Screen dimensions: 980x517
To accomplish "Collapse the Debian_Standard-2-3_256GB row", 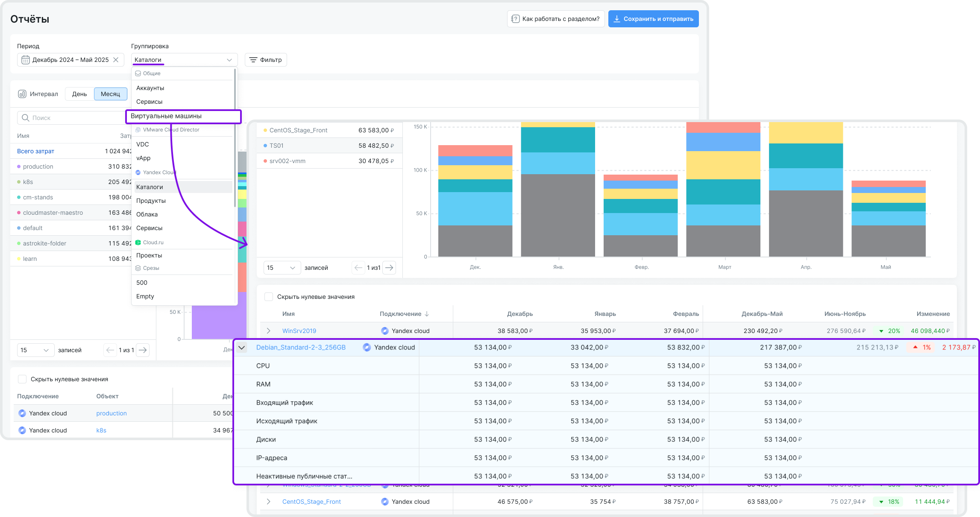I will (x=242, y=348).
